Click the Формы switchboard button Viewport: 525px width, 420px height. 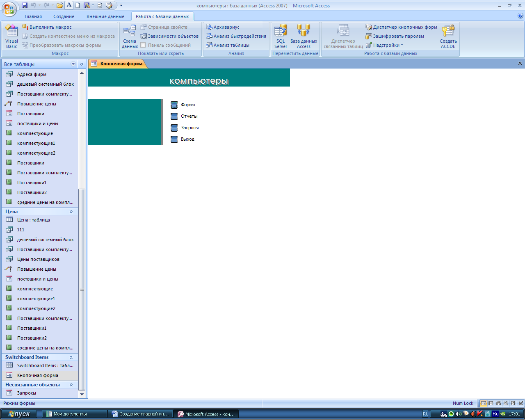tap(174, 105)
